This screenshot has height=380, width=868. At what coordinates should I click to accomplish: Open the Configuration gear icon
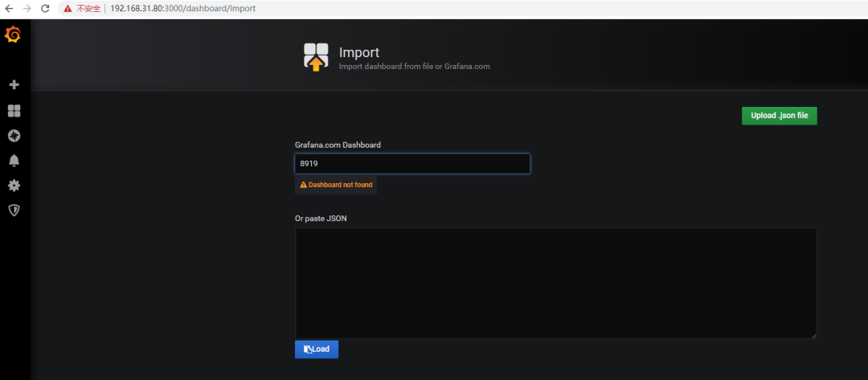point(14,186)
